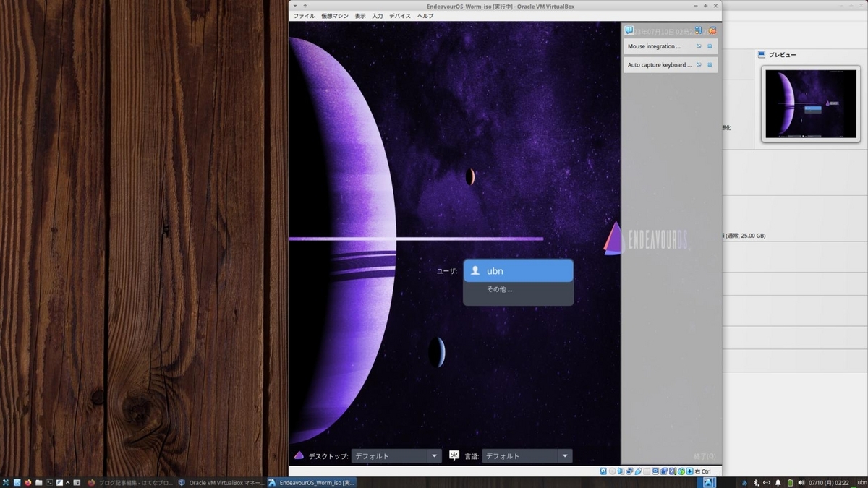This screenshot has height=488, width=868.
Task: Click the プレビュー thumbnail in VirtualBox Manager
Action: [x=811, y=105]
